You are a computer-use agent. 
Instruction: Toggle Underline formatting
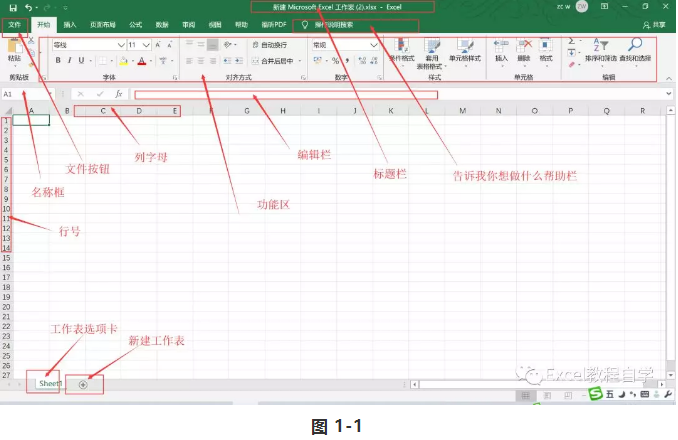pos(81,61)
